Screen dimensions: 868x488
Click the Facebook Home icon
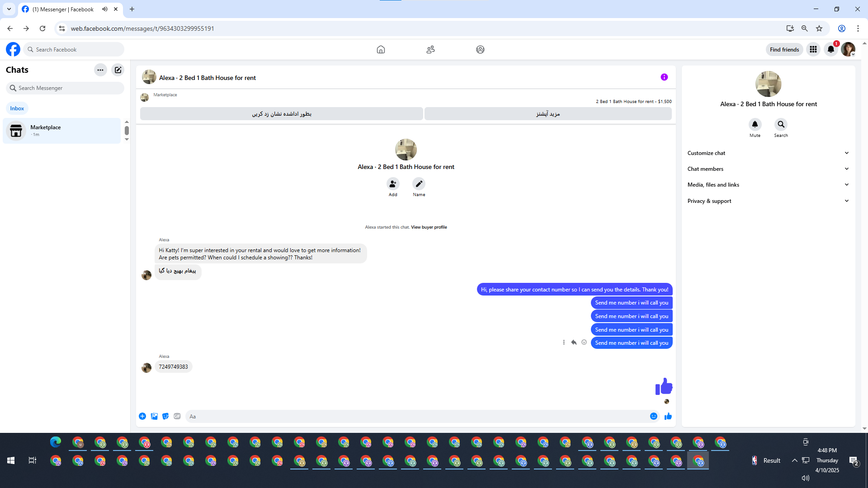381,50
